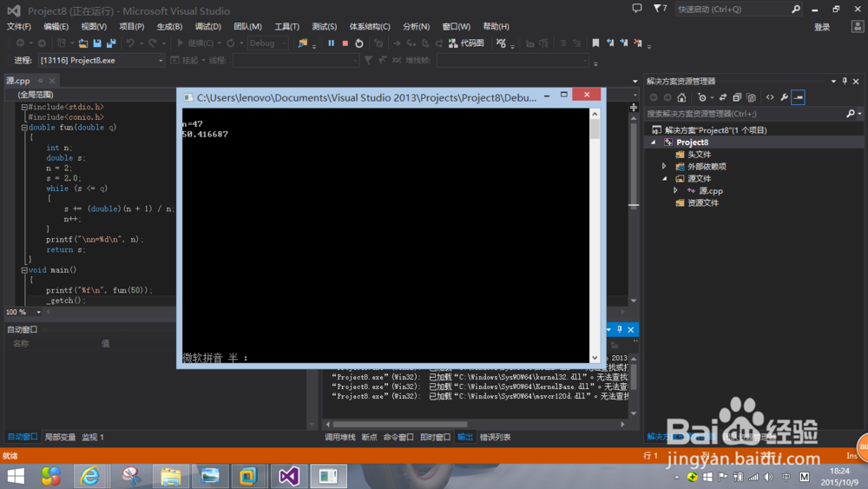
Task: Switch to the 断点 tab
Action: click(369, 437)
